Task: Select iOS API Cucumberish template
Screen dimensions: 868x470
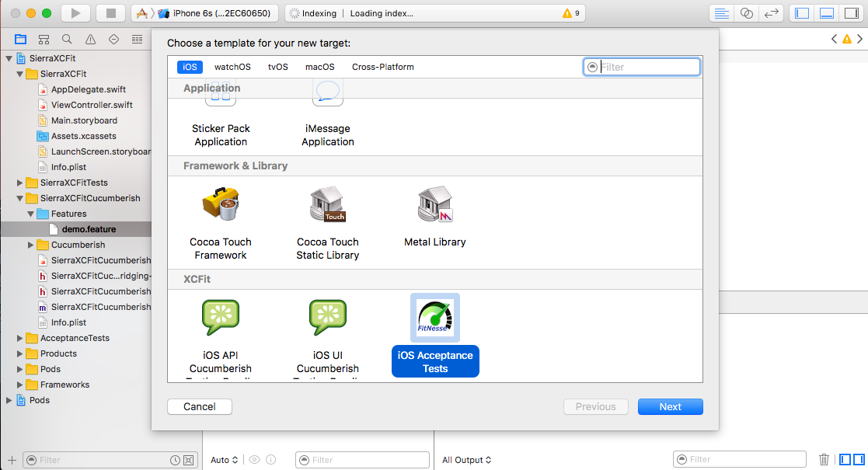Action: [221, 338]
